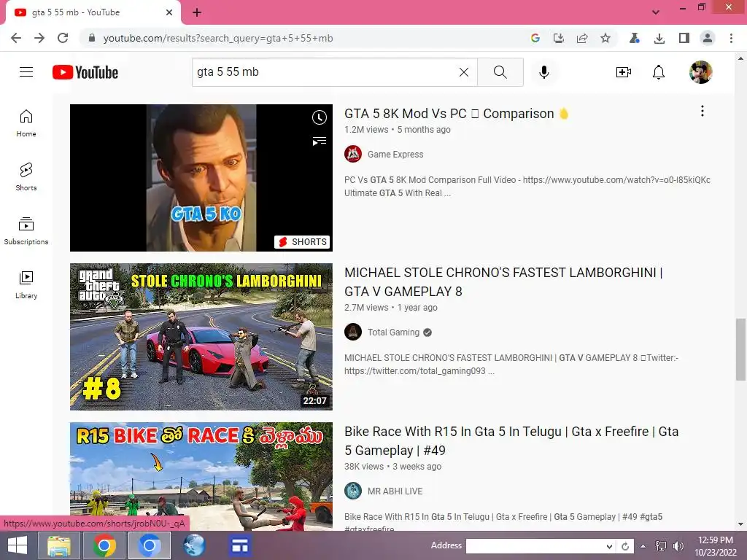The image size is (747, 560).
Task: Go to Home in the sidebar
Action: (x=26, y=122)
